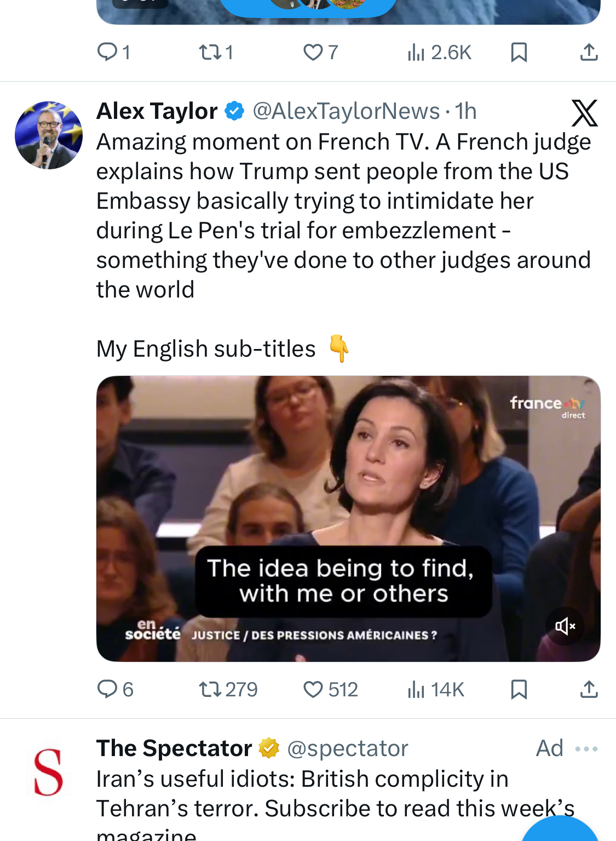Open The Spectator's red S avatar

tap(49, 772)
